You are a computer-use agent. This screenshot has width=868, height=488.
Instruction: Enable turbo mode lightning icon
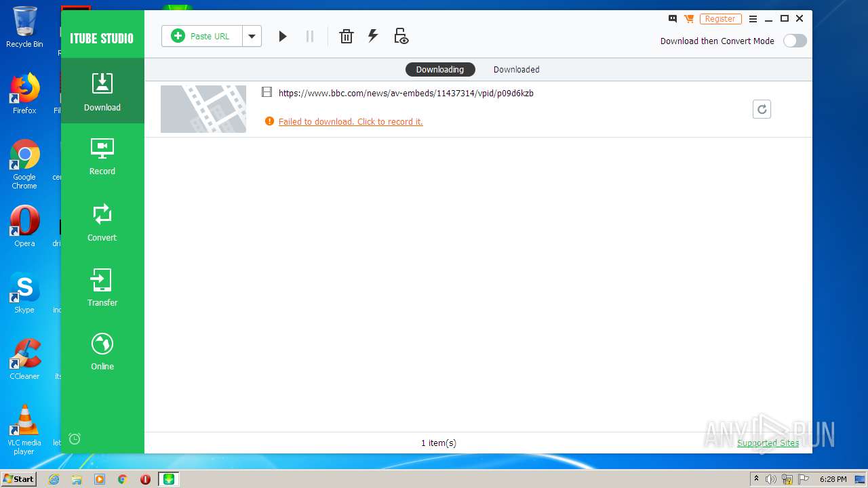(373, 37)
